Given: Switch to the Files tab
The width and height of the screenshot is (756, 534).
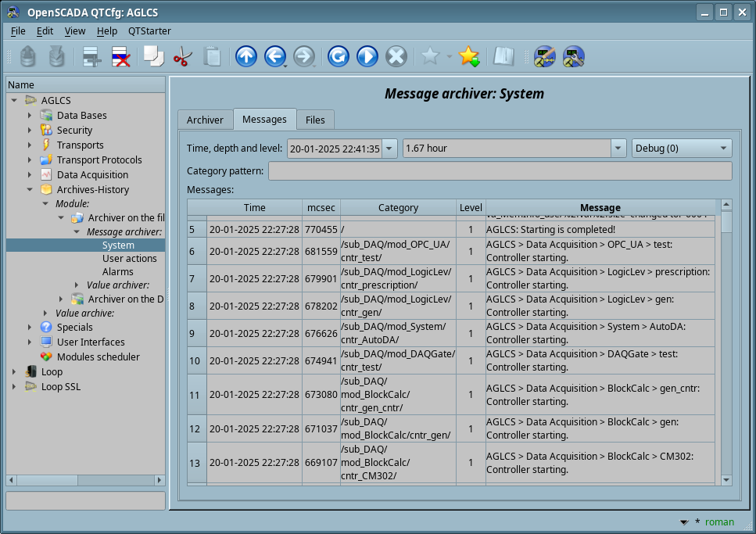Looking at the screenshot, I should [315, 120].
